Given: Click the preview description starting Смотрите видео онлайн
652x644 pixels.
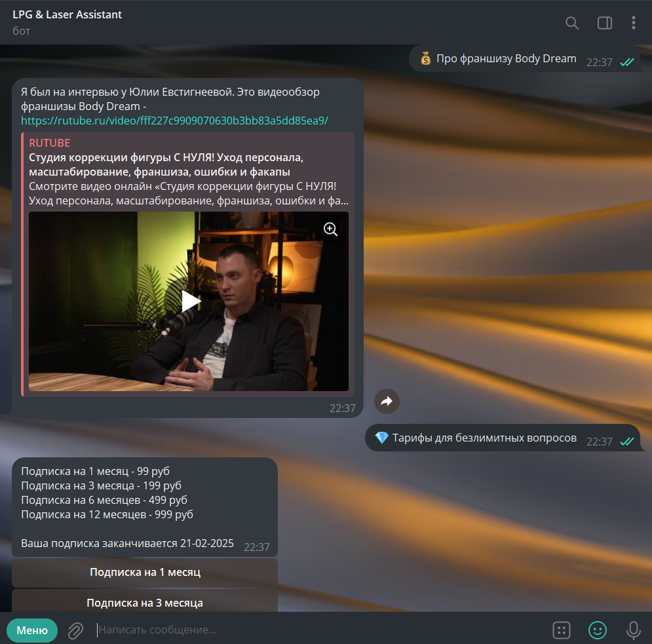Looking at the screenshot, I should coord(189,193).
